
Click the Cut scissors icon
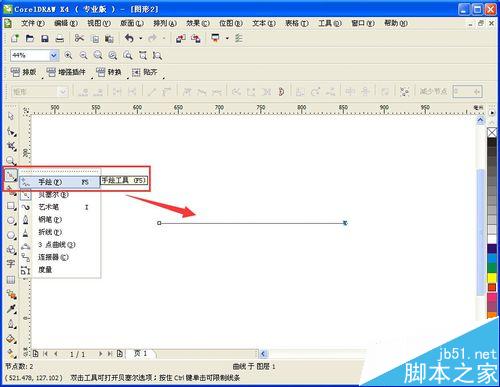click(x=79, y=39)
